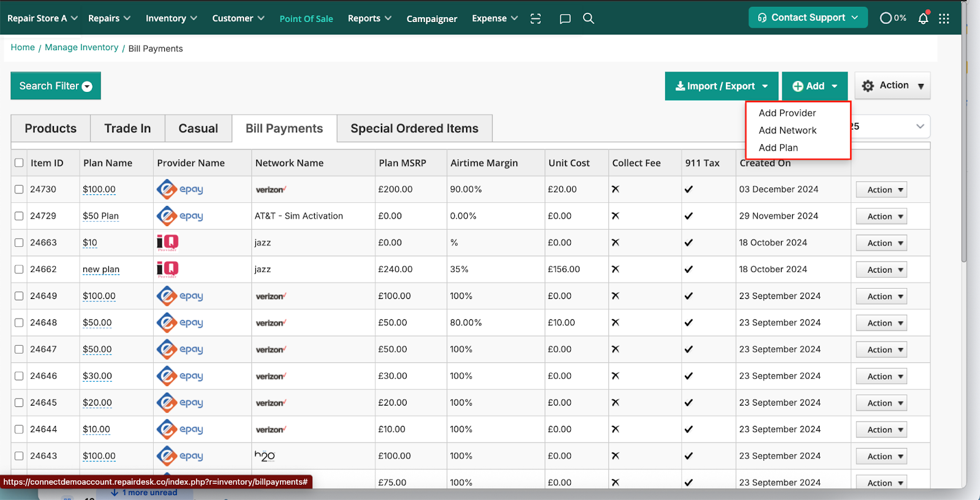Open the page size dropdown

(x=891, y=126)
